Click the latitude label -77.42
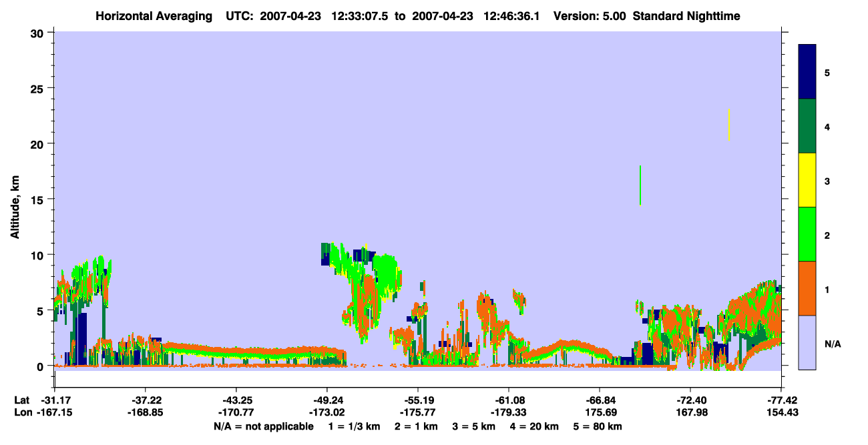This screenshot has width=868, height=445. (x=781, y=400)
